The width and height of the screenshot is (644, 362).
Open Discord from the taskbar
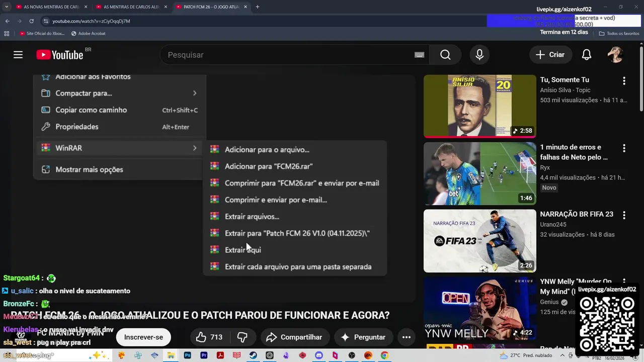coord(319,355)
